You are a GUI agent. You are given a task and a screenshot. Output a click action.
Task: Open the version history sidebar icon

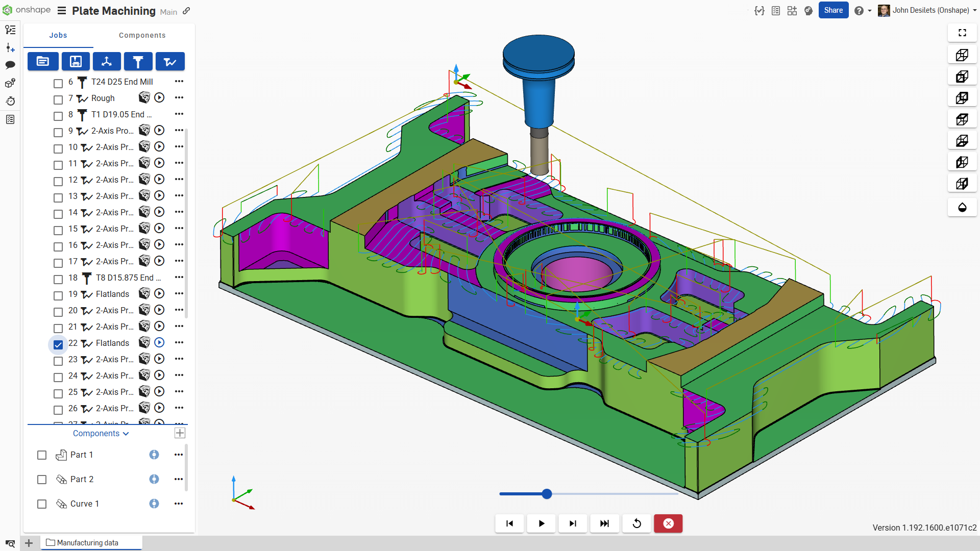coord(10,101)
